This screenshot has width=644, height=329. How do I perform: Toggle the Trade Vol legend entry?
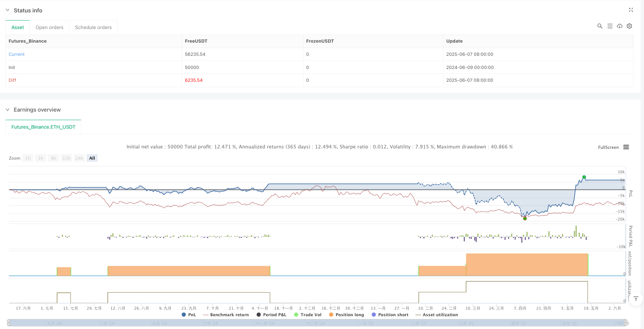(x=308, y=315)
